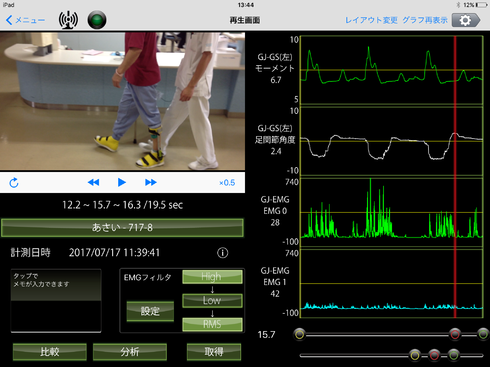
Task: Play the walking video
Action: point(122,182)
